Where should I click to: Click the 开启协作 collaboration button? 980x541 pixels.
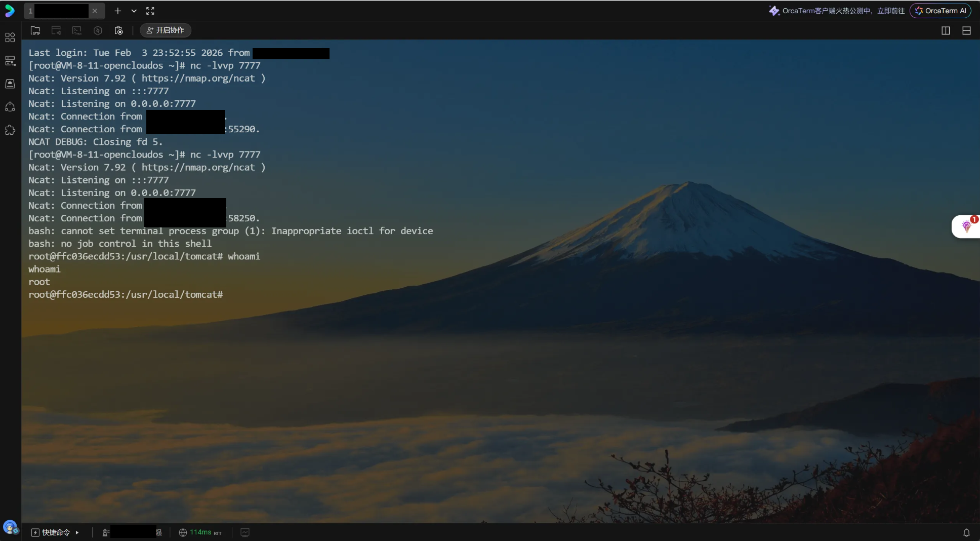pyautogui.click(x=166, y=30)
